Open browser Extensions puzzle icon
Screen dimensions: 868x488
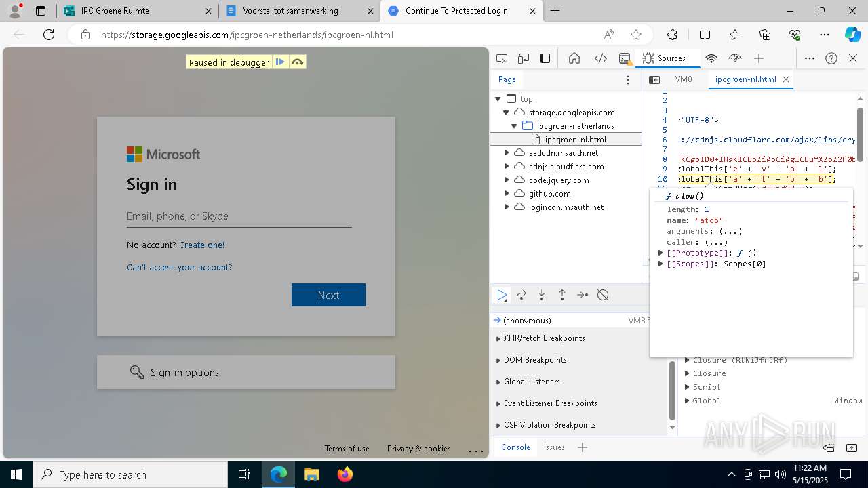coord(672,35)
